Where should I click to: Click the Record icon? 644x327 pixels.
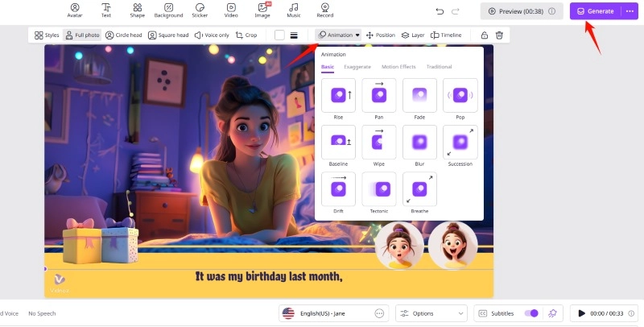(325, 10)
